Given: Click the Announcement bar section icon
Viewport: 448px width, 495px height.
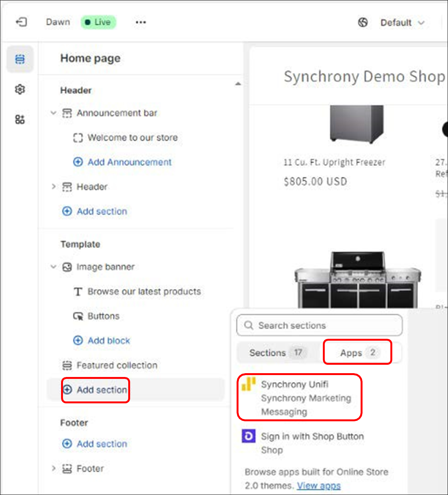Looking at the screenshot, I should 67,113.
